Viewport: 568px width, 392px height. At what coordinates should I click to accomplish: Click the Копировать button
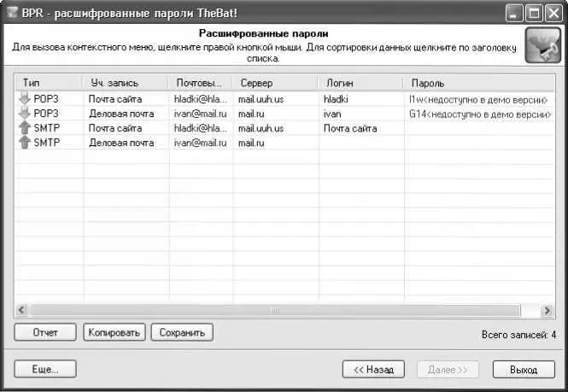[114, 332]
